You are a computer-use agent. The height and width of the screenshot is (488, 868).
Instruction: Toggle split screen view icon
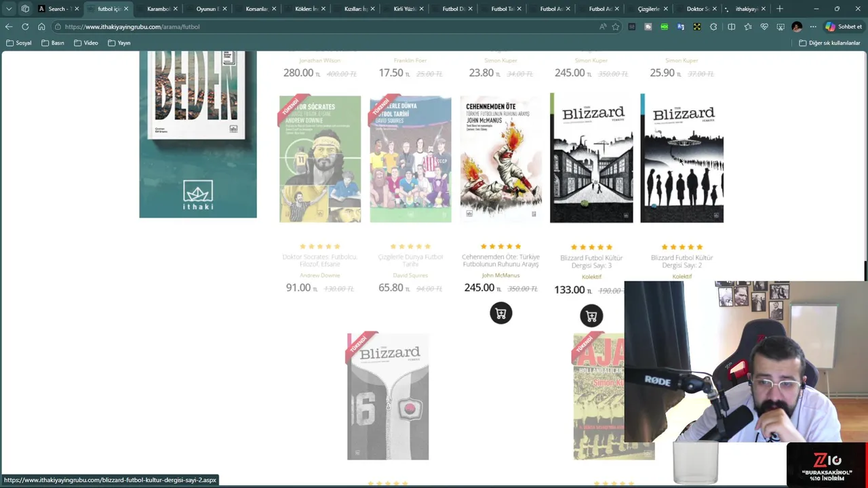coord(731,26)
